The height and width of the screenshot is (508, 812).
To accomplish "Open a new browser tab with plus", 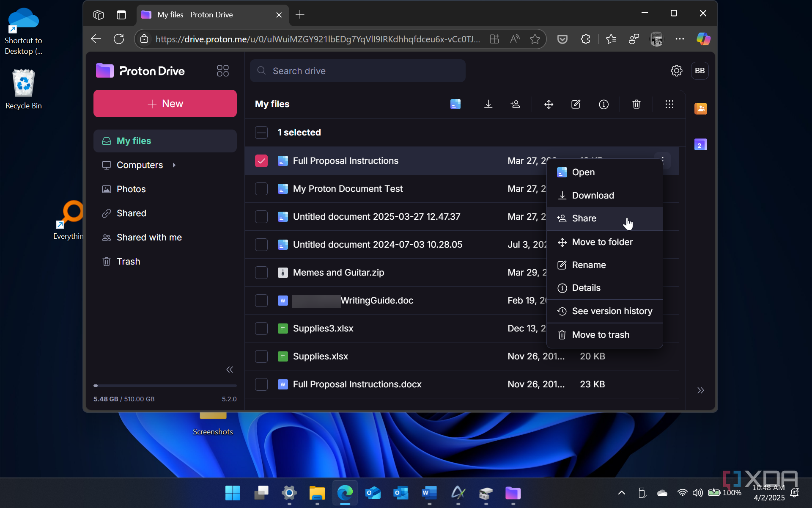I will (x=300, y=14).
